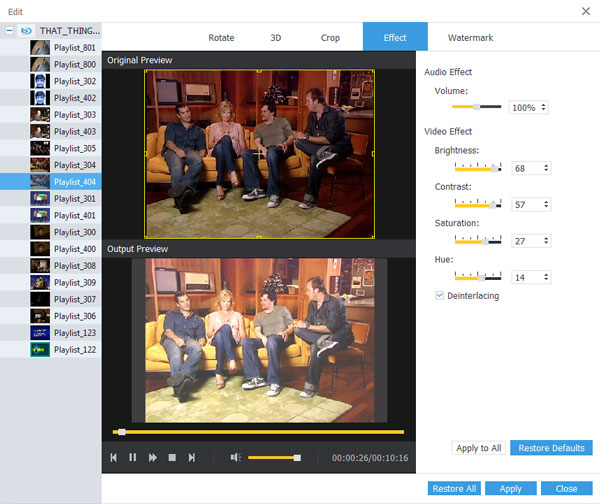
Task: Click Apply to All button
Action: tap(479, 448)
